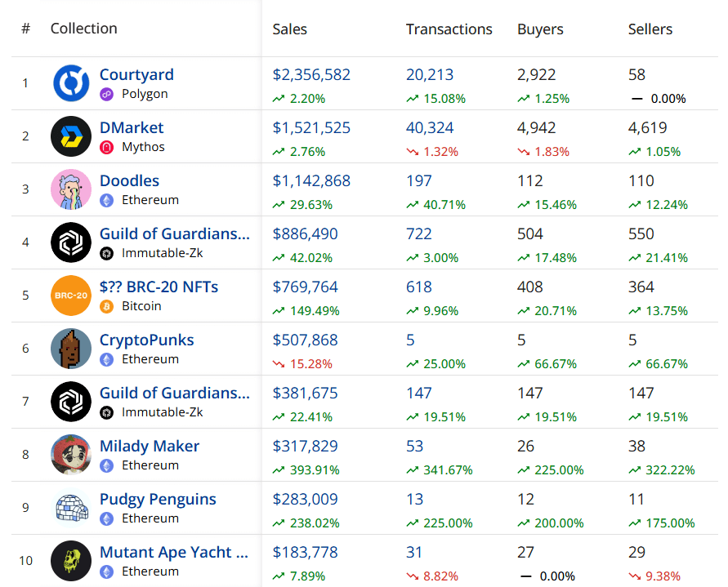Image resolution: width=728 pixels, height=587 pixels.
Task: Click the orange BRC-20 logo
Action: (71, 296)
